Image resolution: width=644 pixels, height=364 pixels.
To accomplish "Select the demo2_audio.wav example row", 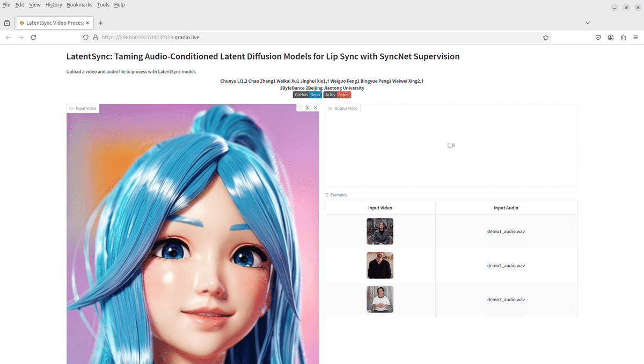I will pyautogui.click(x=505, y=265).
